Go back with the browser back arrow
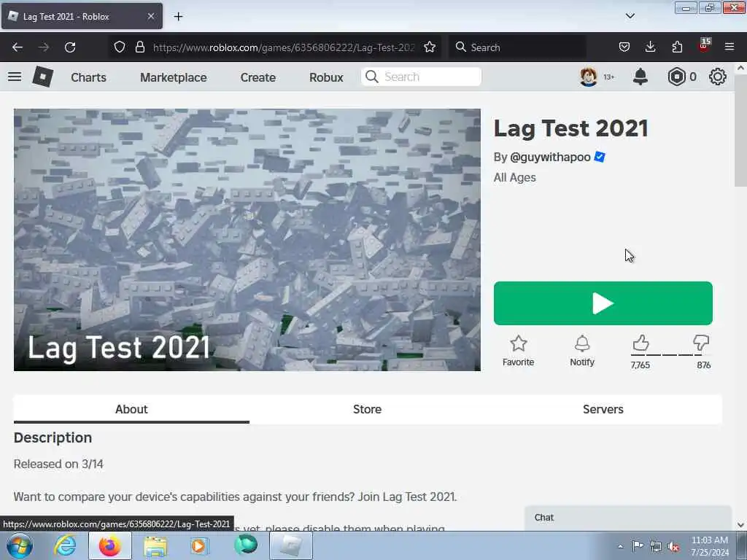 click(x=18, y=47)
